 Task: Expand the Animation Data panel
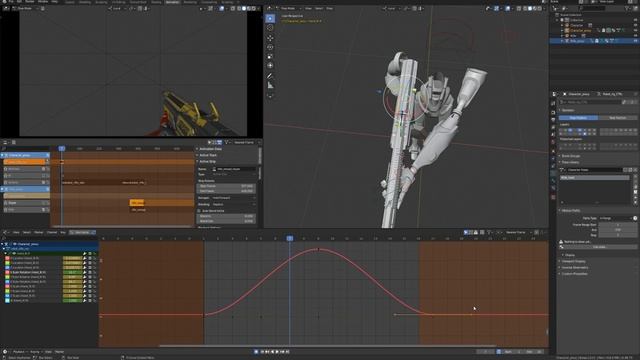[210, 149]
